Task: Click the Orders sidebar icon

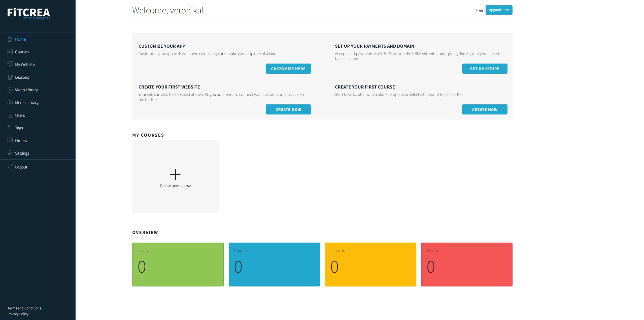Action: coord(10,140)
